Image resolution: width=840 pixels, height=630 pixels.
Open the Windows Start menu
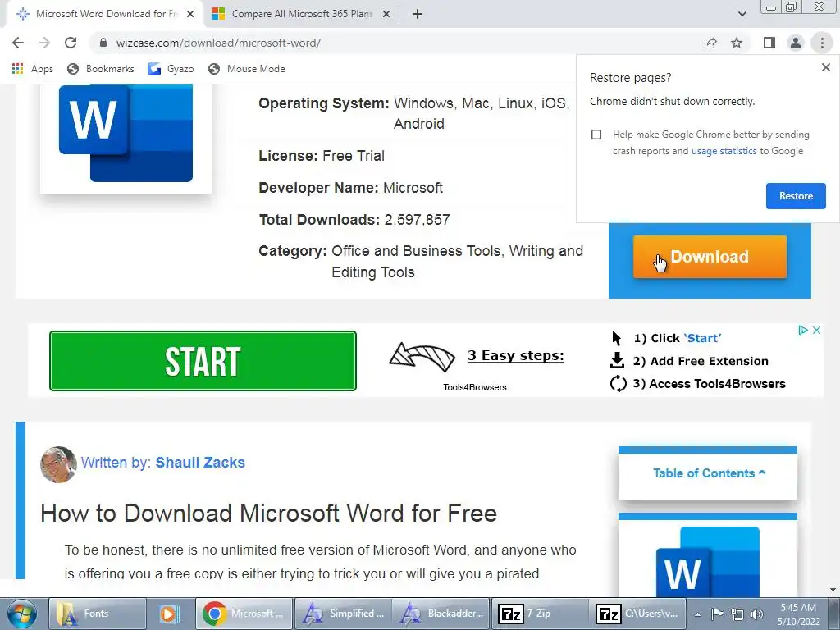tap(22, 614)
